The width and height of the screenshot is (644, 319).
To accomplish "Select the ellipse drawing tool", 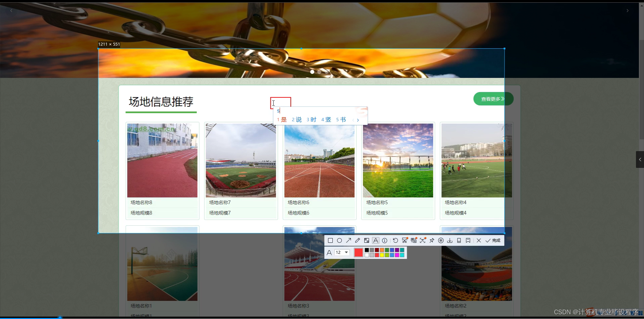I will pyautogui.click(x=339, y=240).
